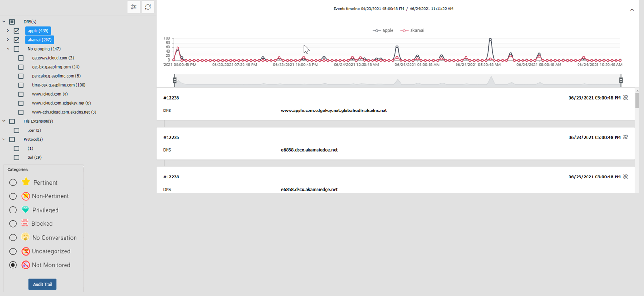This screenshot has height=296, width=644.
Task: Click the Audit Trail button
Action: (x=42, y=284)
